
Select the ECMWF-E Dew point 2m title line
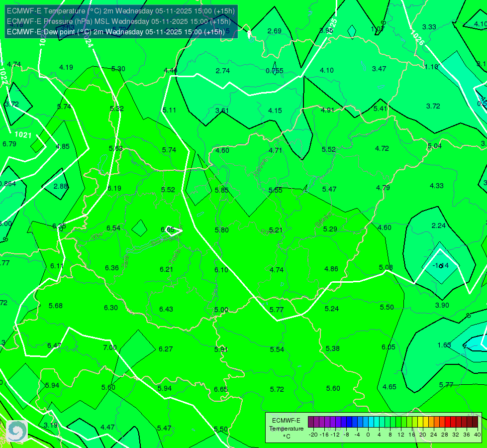pos(115,32)
